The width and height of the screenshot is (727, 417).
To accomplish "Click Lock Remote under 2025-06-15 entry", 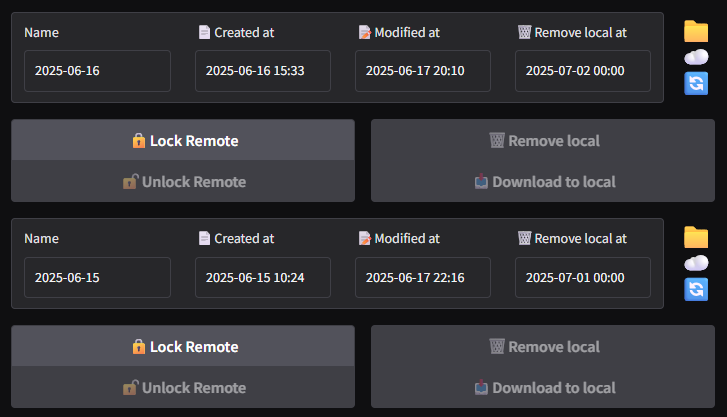I will (x=183, y=346).
